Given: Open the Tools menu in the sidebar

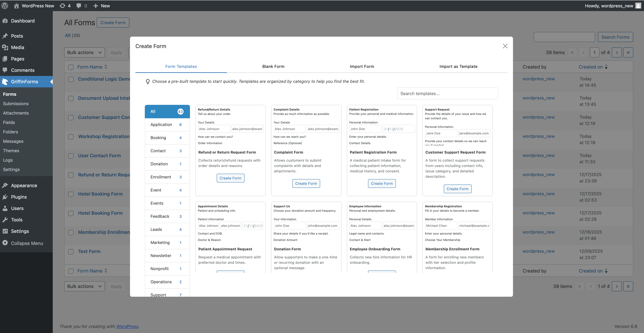Looking at the screenshot, I should [17, 220].
